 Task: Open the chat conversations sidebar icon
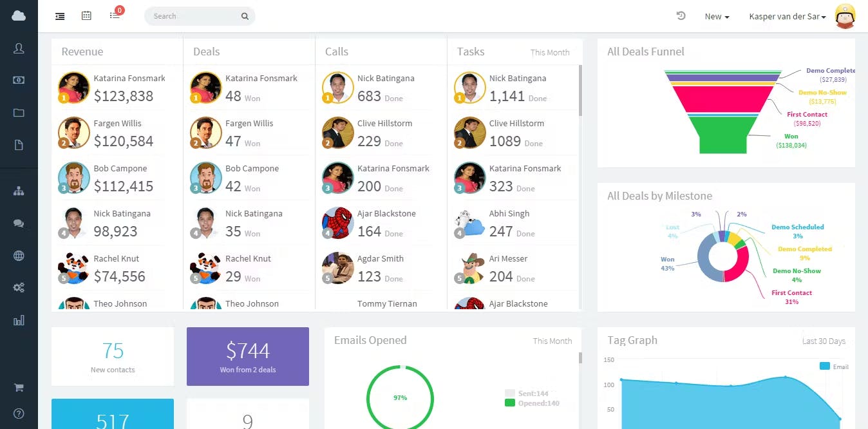click(x=19, y=224)
